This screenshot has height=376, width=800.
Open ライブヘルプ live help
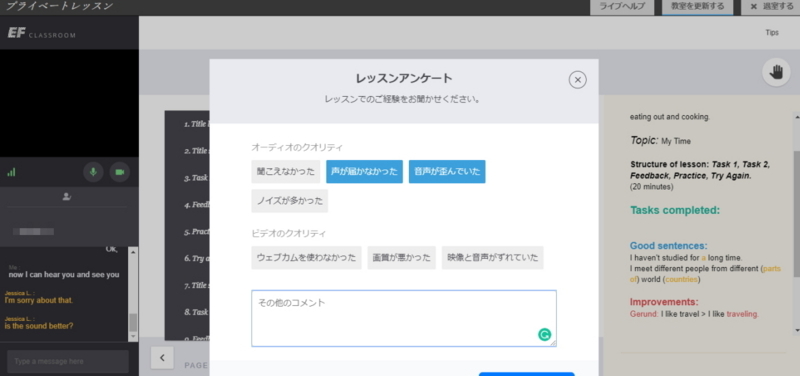(x=622, y=7)
